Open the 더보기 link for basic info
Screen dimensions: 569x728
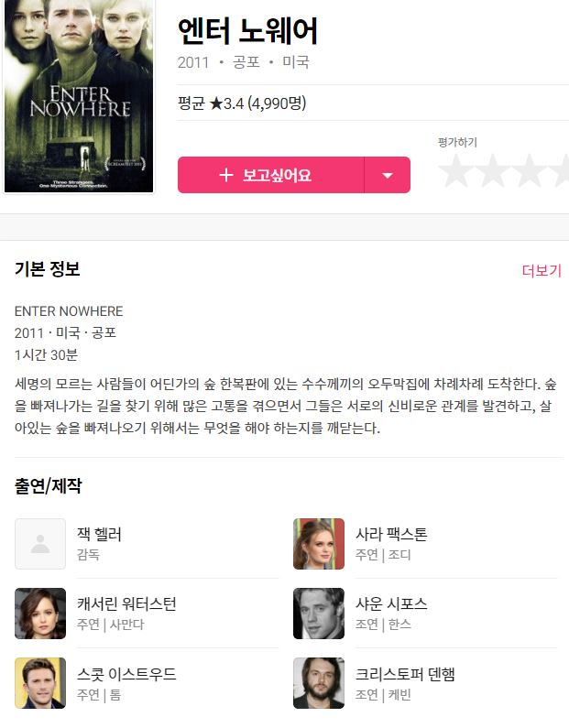click(542, 270)
